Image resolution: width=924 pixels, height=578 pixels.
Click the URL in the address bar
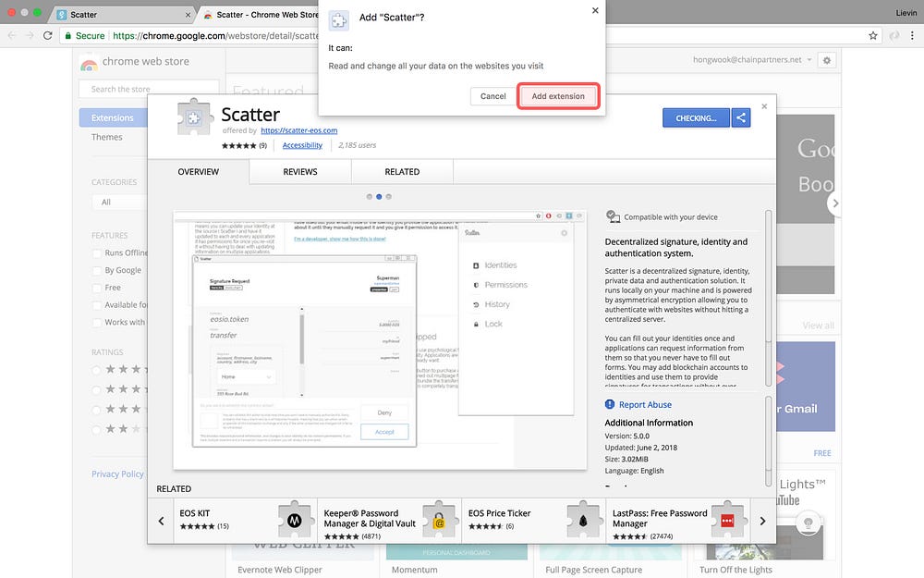pos(215,35)
